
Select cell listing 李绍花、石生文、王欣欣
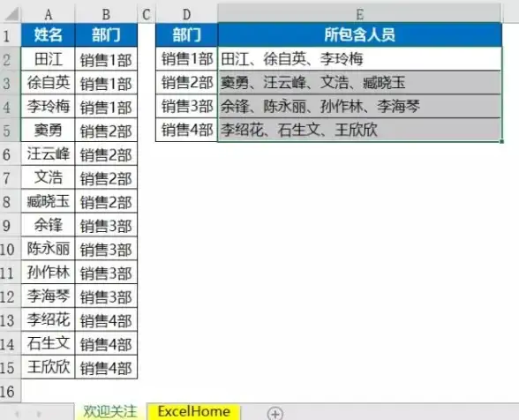pos(360,130)
